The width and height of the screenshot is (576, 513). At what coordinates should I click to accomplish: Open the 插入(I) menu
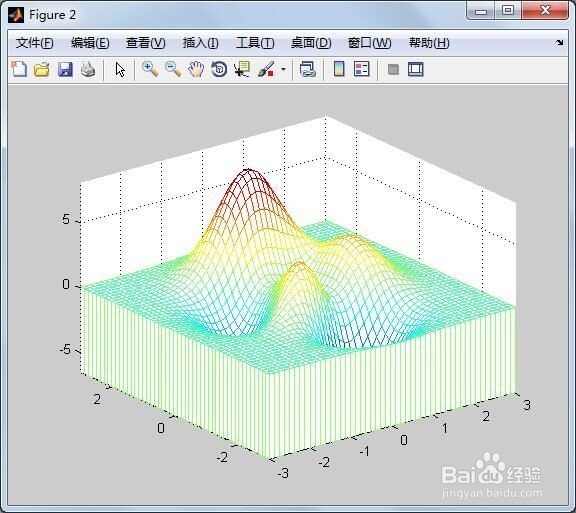pos(201,43)
